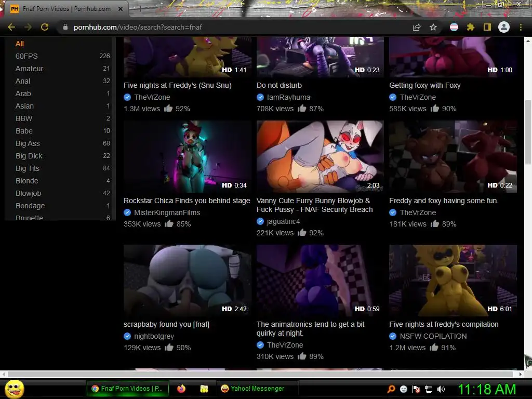Reload the page with the refresh icon

coord(45,27)
